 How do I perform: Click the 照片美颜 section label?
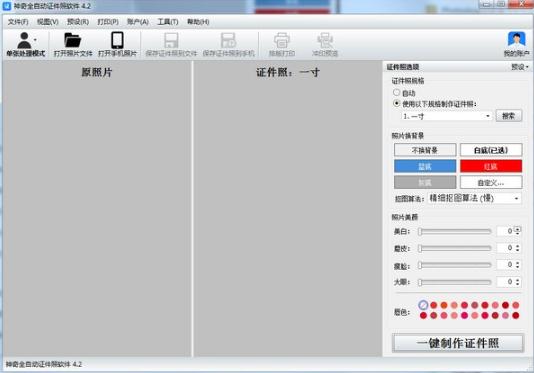[x=405, y=217]
